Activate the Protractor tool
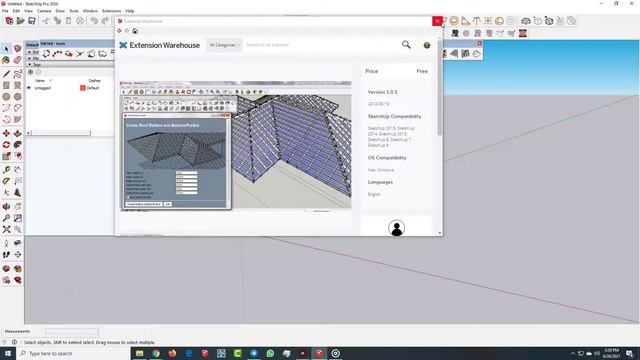640x360 pixels. (6, 181)
